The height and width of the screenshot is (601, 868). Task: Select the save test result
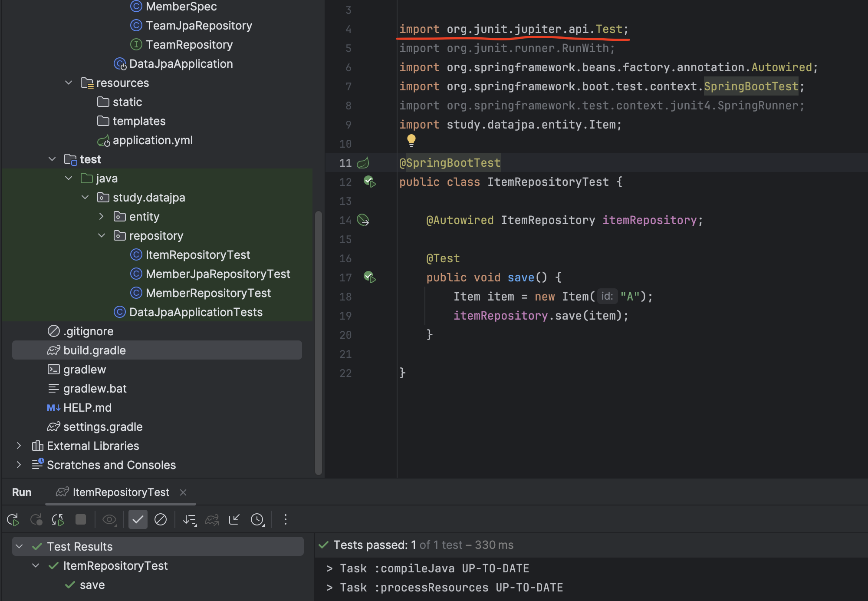[92, 585]
